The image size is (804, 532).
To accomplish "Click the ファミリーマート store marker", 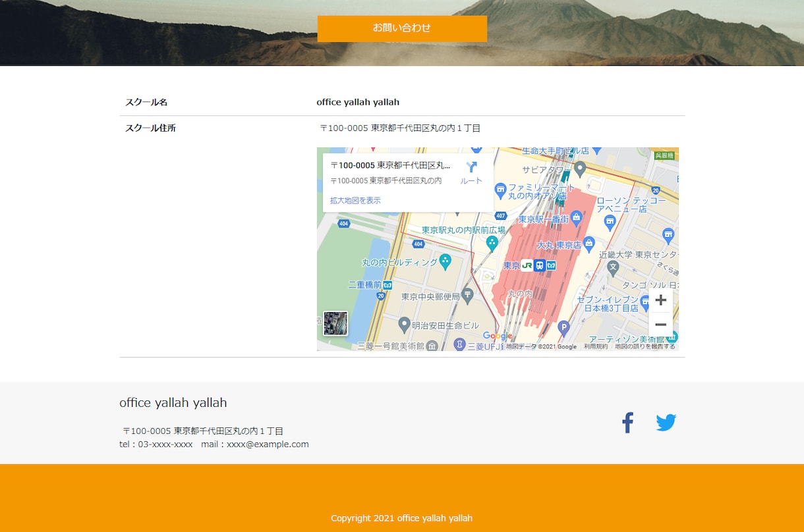I will click(x=500, y=191).
